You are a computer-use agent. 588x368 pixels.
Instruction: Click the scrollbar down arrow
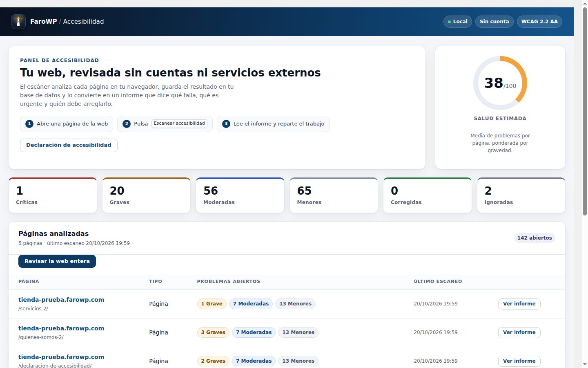point(585,364)
